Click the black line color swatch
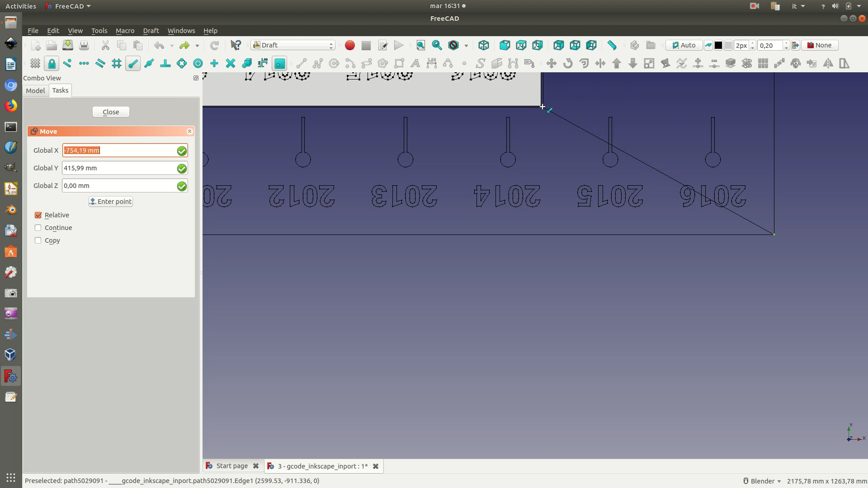 [718, 45]
